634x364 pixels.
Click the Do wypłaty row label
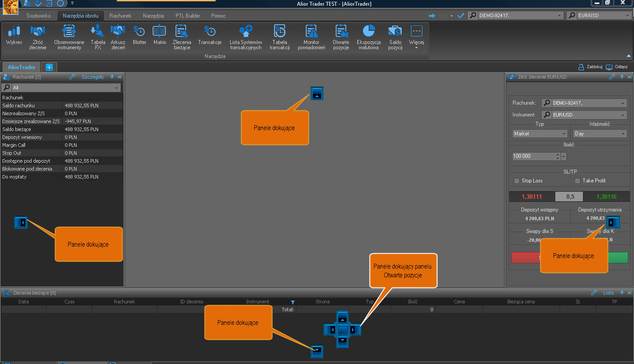pos(15,177)
